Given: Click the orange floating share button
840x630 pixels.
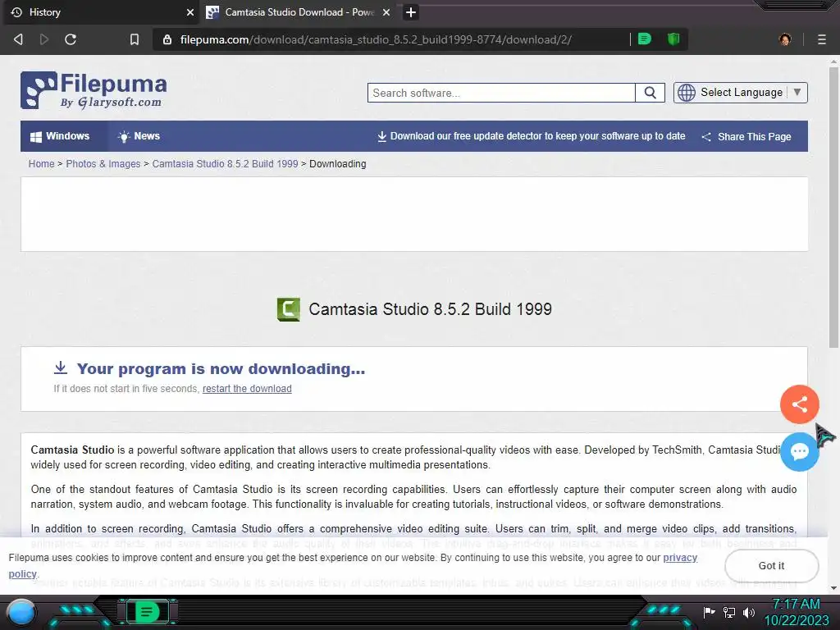Looking at the screenshot, I should coord(799,404).
